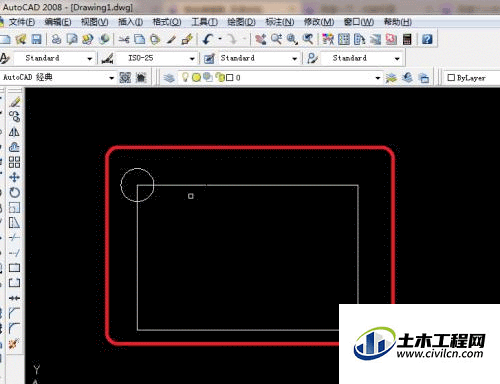Click the Plot printer icon
This screenshot has height=384, width=500.
(x=56, y=39)
